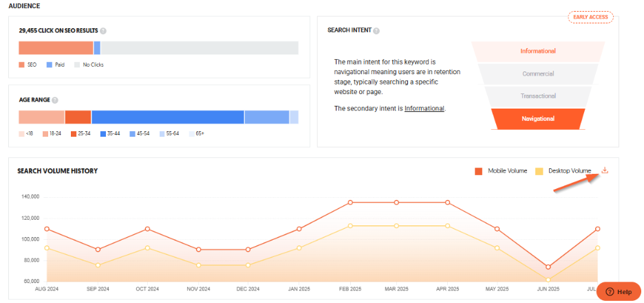The height and width of the screenshot is (303, 644).
Task: Click the download icon in Search Volume History
Action: click(x=605, y=170)
